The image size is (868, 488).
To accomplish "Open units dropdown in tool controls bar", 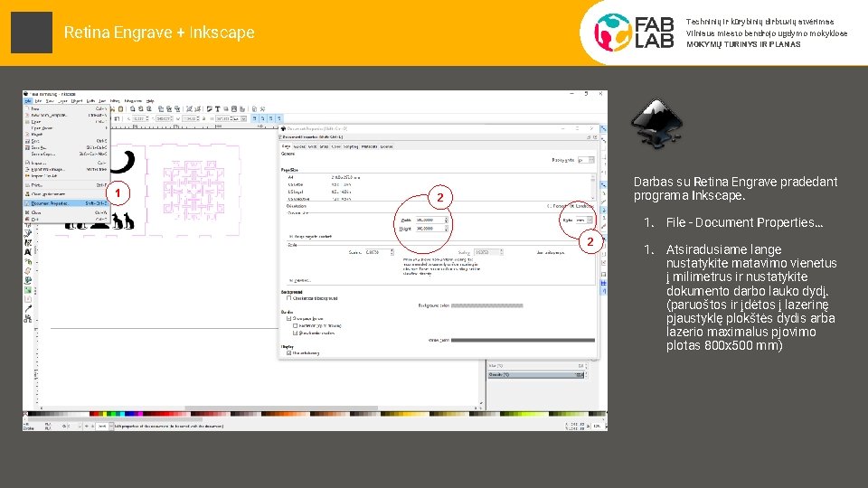I will [x=240, y=119].
